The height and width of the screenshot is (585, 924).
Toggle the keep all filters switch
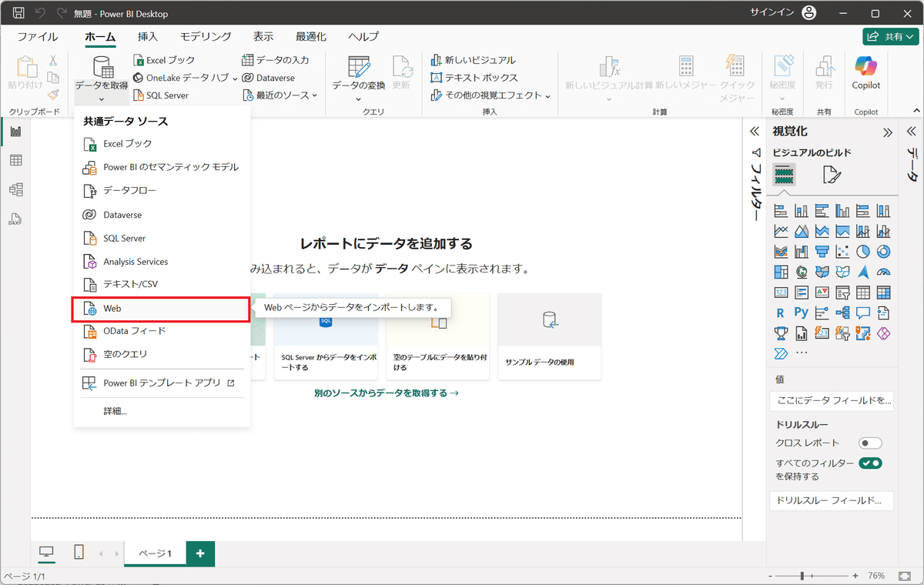pos(871,463)
